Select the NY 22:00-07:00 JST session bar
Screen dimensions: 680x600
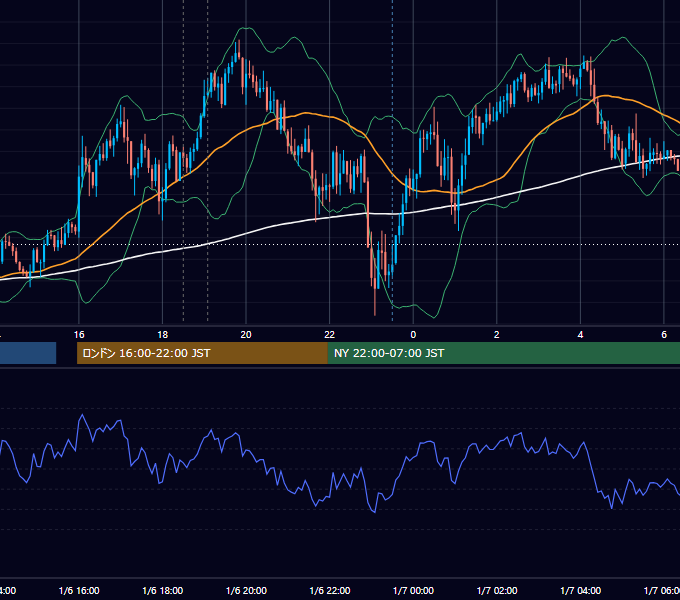[x=503, y=353]
